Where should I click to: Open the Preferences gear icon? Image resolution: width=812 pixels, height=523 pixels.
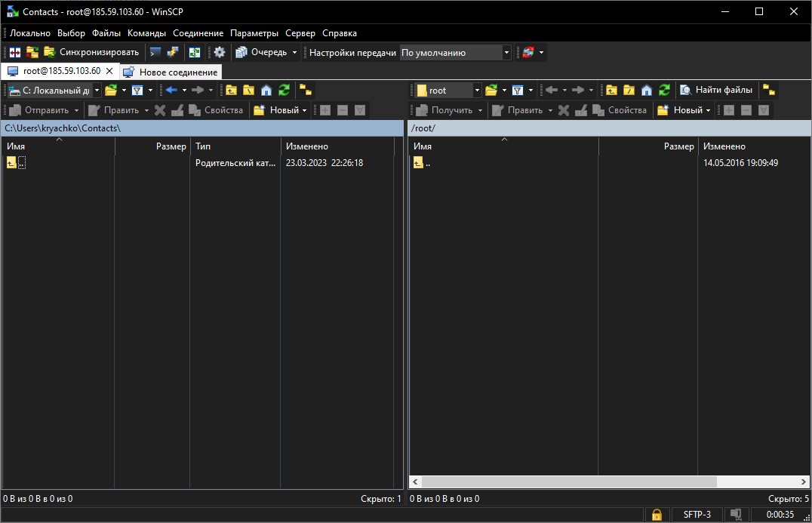pos(220,52)
